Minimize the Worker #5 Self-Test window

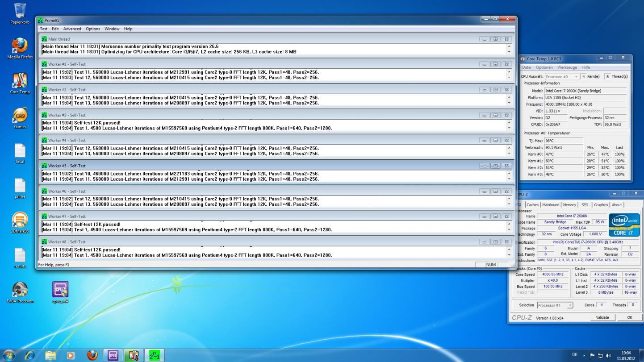coord(485,166)
